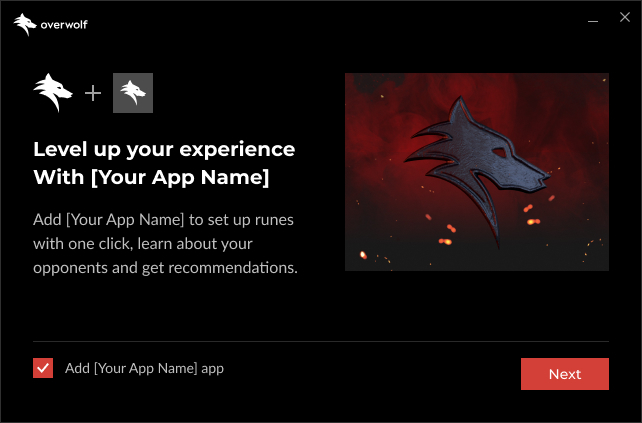Uncheck the red Add app checkbox

(x=43, y=368)
